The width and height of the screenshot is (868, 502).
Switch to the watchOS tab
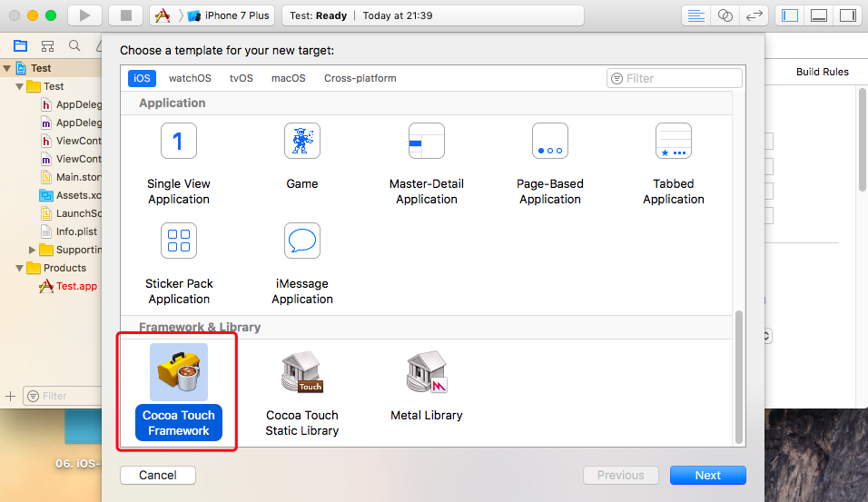(x=190, y=78)
